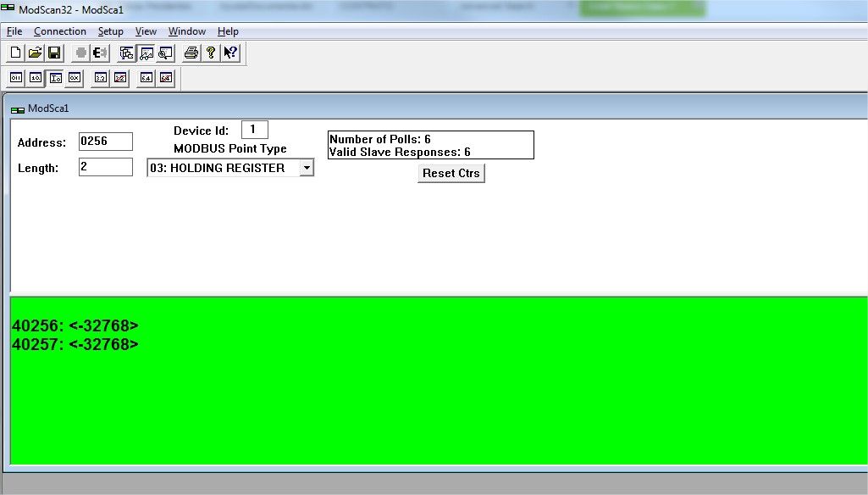Screen dimensions: 868x495
Task: Select register 40257 value row
Action: pyautogui.click(x=75, y=344)
